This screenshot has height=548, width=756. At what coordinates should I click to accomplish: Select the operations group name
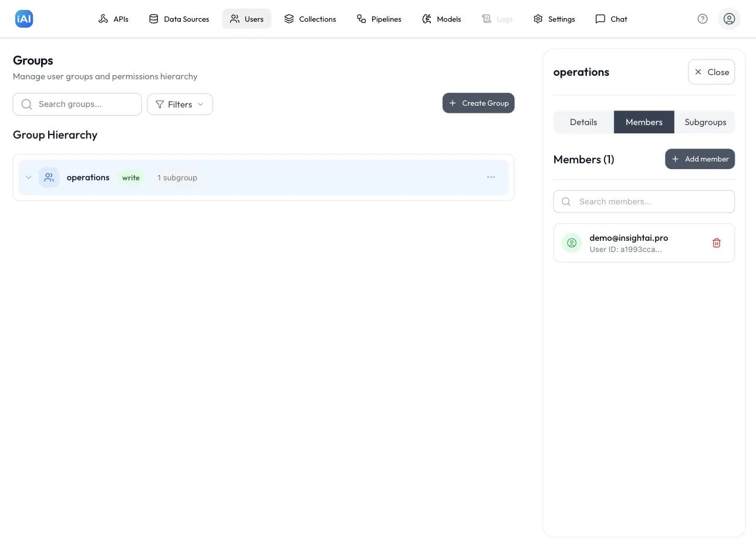click(88, 177)
